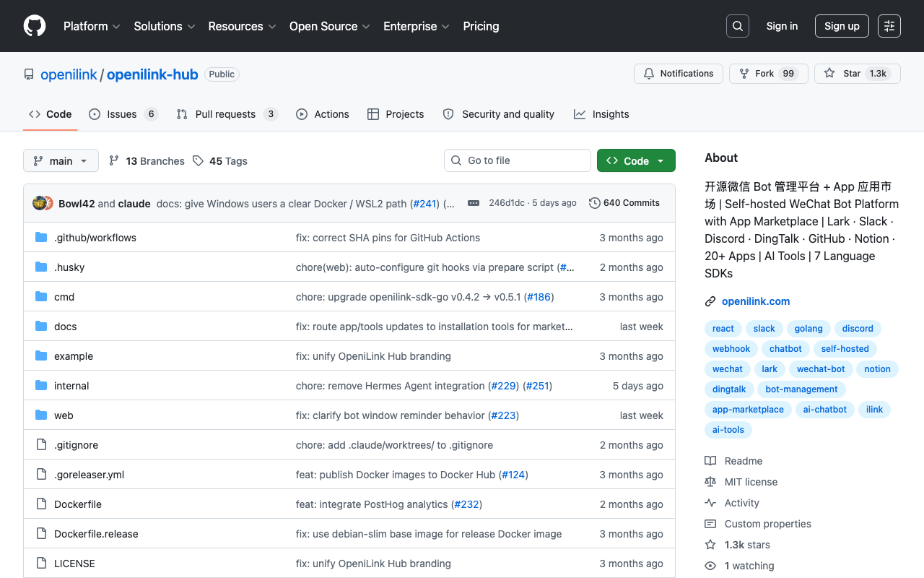
Task: Click the Sign up button
Action: point(842,26)
